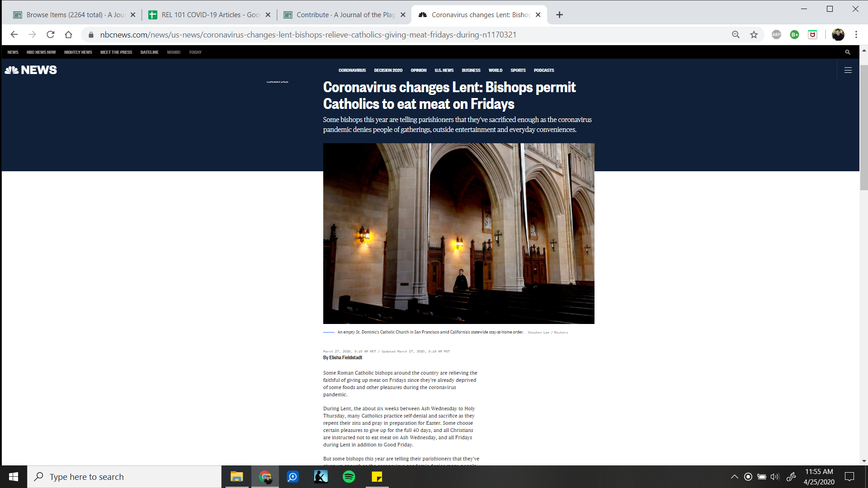Launch Spotify from the taskbar

(349, 477)
